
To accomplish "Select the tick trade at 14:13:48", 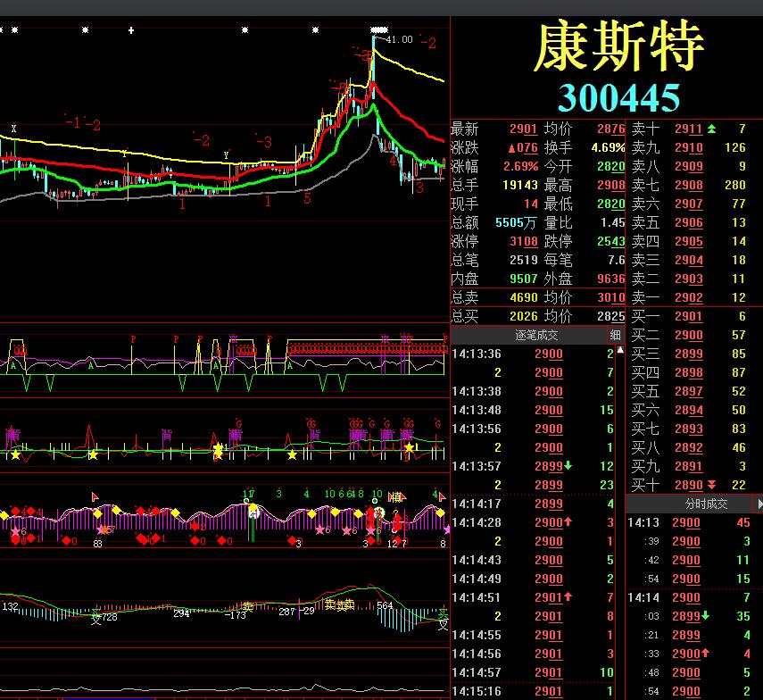I will coord(533,411).
